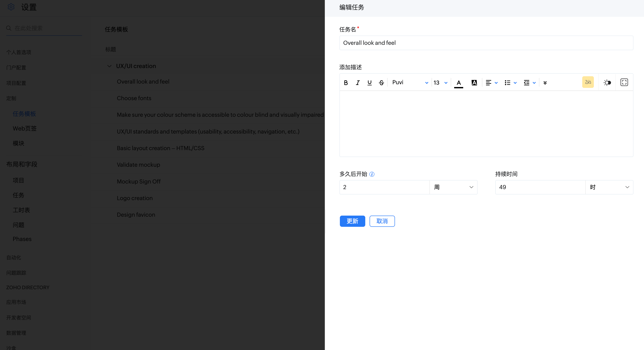Click the 更新 update button

pos(352,221)
